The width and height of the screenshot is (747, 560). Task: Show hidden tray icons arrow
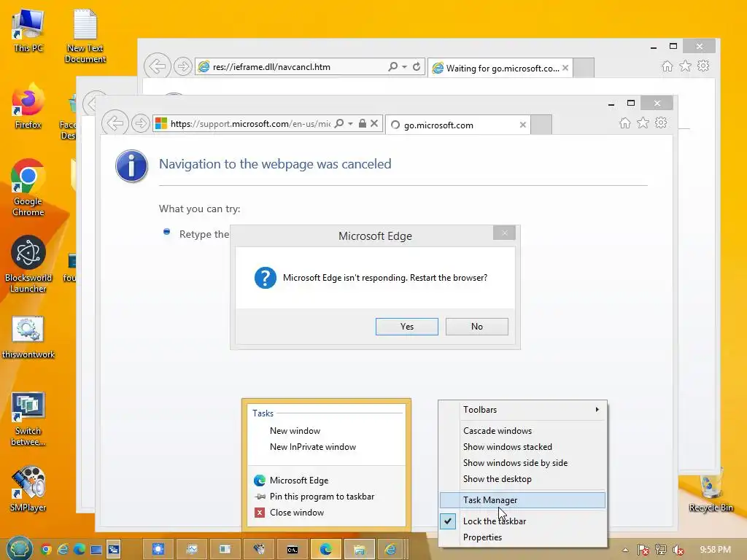pos(625,550)
